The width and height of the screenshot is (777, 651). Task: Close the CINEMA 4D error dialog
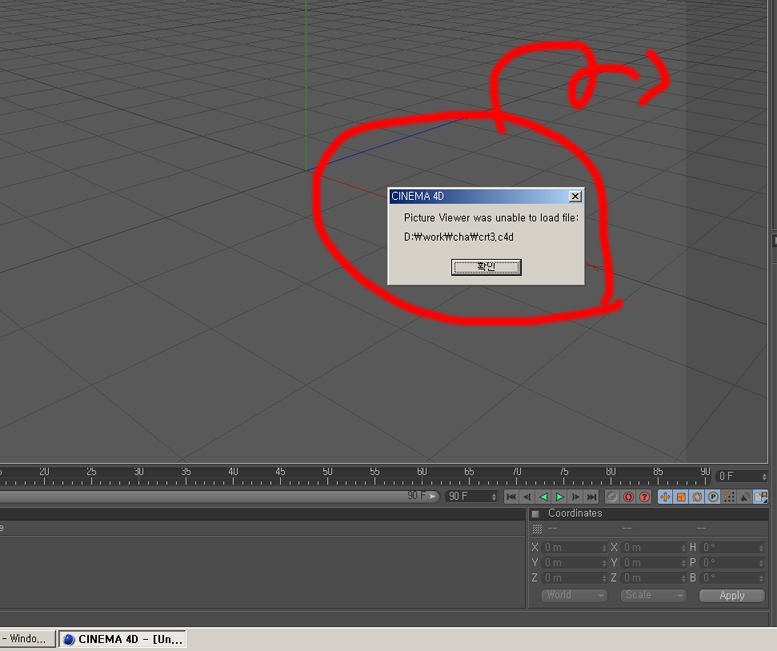coord(575,196)
